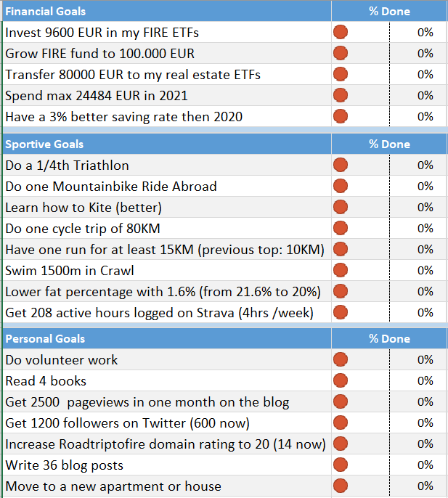Select the Get 208 active hours Strava cell
Screen dimensions: 448x498
pyautogui.click(x=166, y=313)
